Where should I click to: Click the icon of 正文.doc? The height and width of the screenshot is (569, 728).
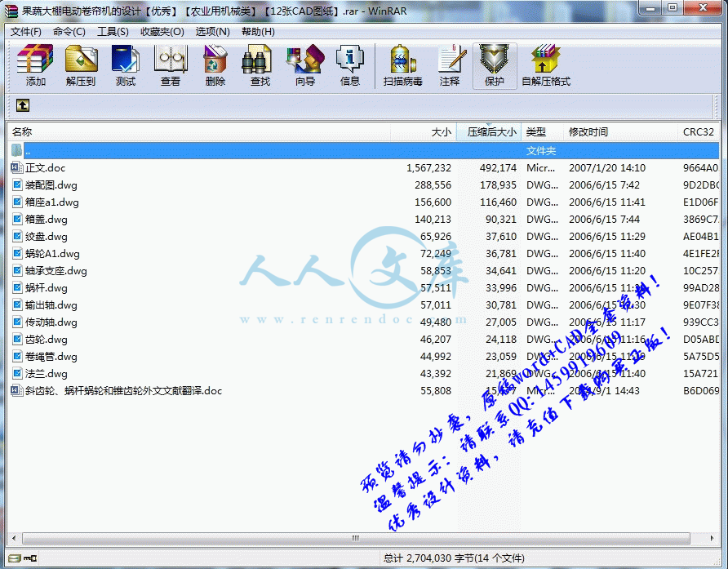pos(16,167)
